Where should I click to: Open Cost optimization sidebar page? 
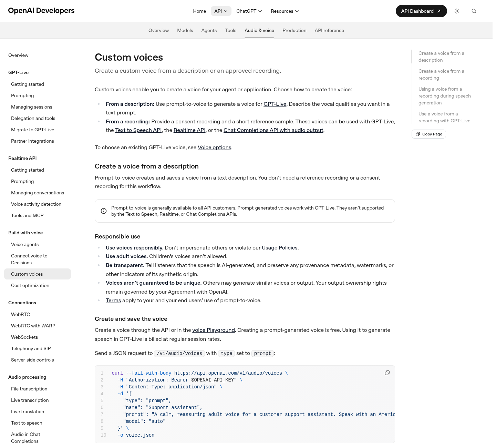point(30,285)
